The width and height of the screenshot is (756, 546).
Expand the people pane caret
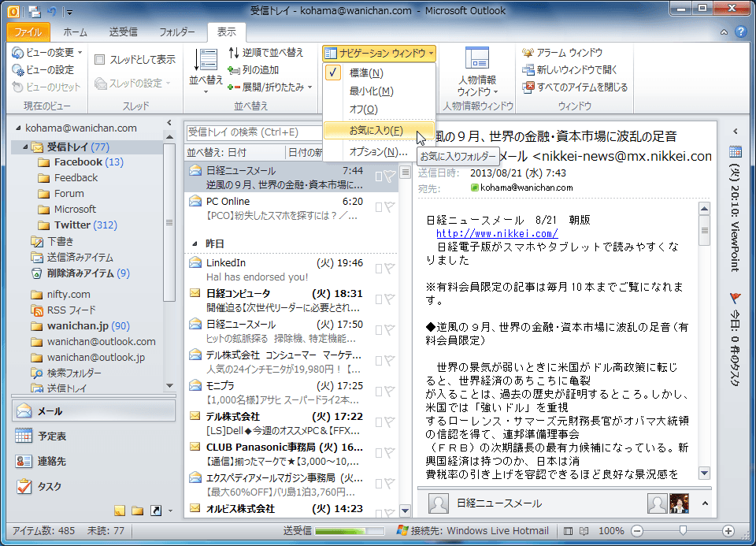[x=705, y=503]
